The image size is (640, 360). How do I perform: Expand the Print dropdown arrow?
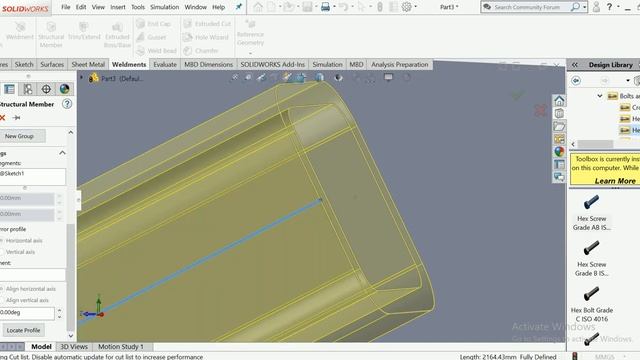pyautogui.click(x=334, y=7)
